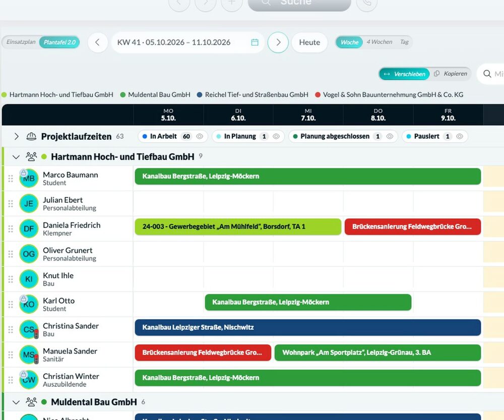Toggle visibility of In Arbeit projects
Image resolution: width=504 pixels, height=420 pixels.
pyautogui.click(x=200, y=136)
